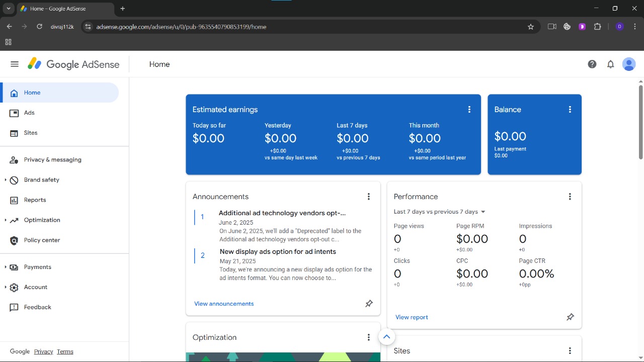Bookmark this page with star icon
The height and width of the screenshot is (362, 644).
531,27
